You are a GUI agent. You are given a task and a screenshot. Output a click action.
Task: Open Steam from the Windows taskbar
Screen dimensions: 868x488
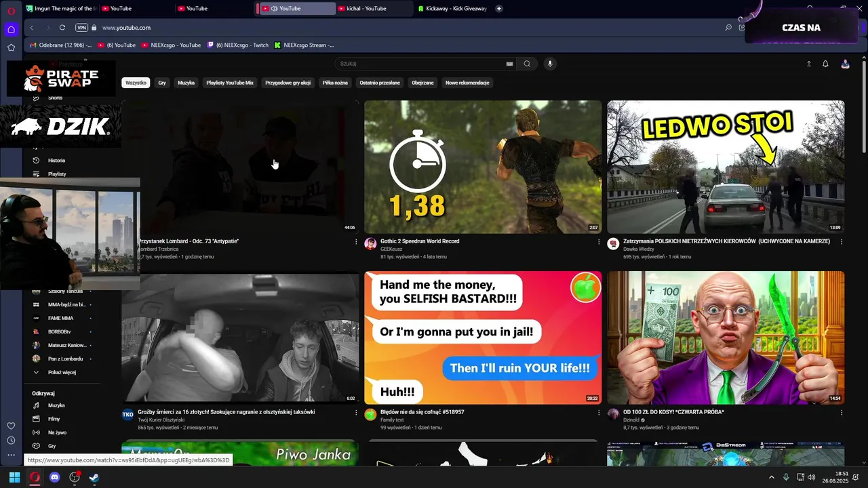(x=94, y=477)
